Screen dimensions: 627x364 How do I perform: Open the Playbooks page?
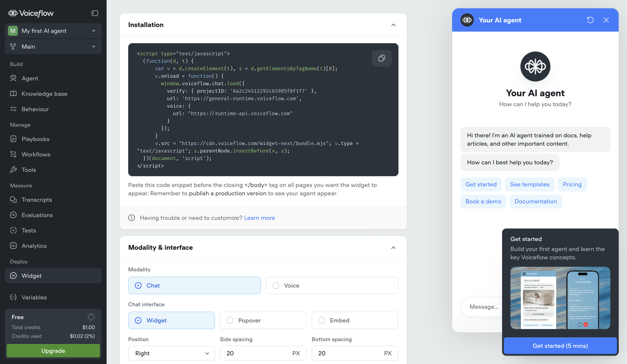53,139
